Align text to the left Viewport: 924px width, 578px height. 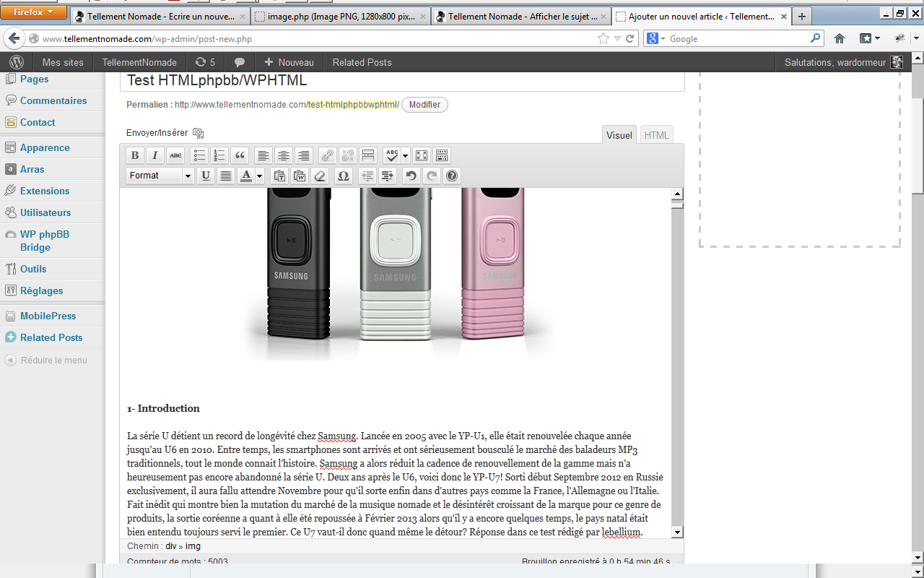(x=264, y=155)
